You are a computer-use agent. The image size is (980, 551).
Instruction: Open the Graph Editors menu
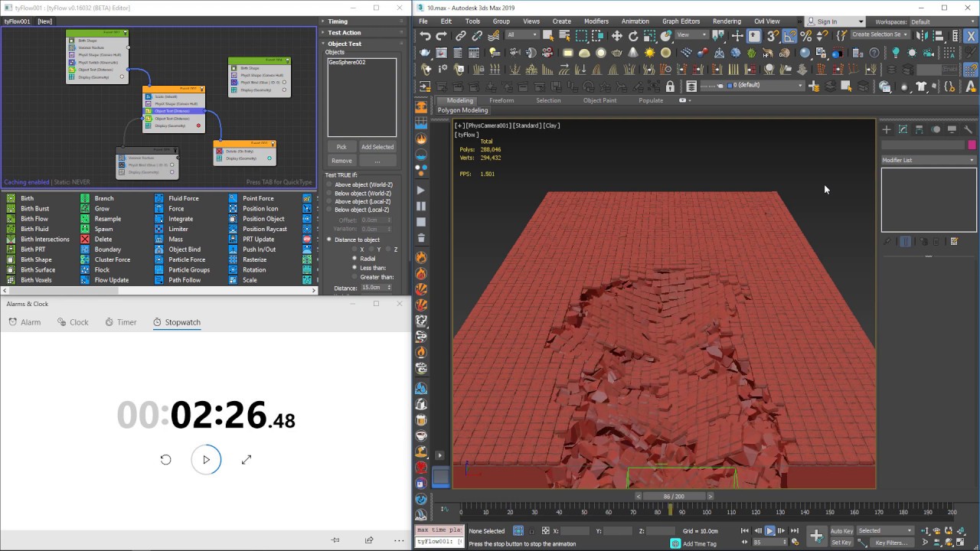pyautogui.click(x=681, y=21)
